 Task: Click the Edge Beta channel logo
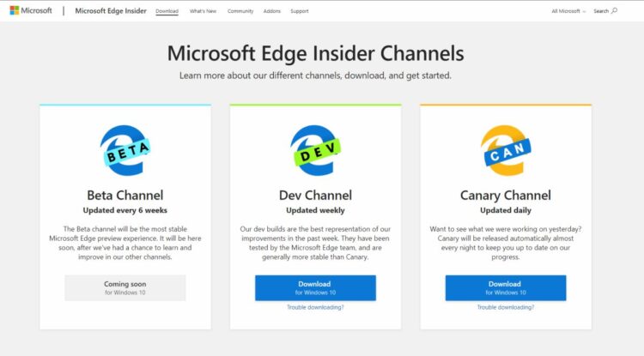point(125,150)
